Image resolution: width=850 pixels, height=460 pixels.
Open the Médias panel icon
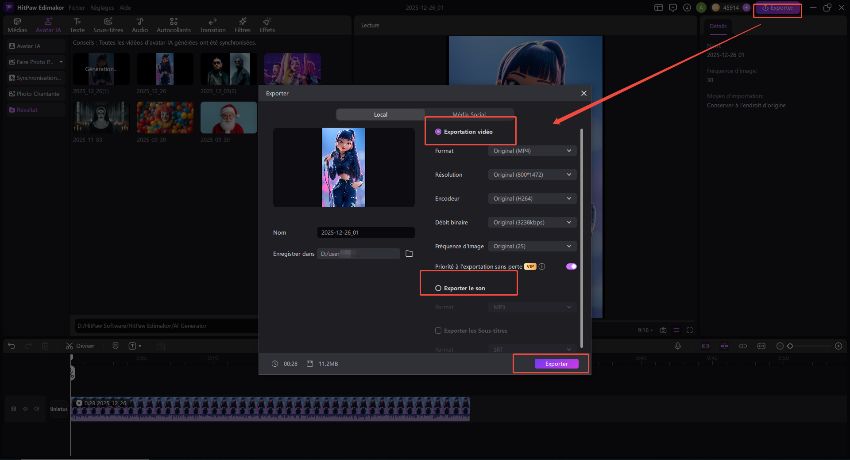(x=16, y=26)
